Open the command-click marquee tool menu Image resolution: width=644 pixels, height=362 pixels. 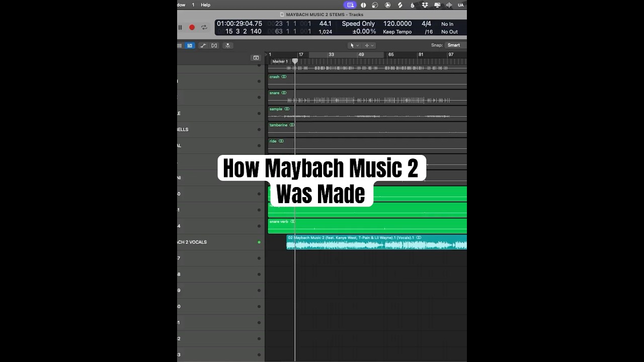click(x=369, y=45)
